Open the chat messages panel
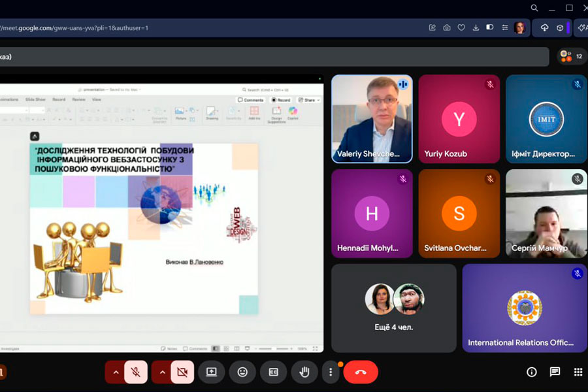This screenshot has height=392, width=588. [x=555, y=372]
